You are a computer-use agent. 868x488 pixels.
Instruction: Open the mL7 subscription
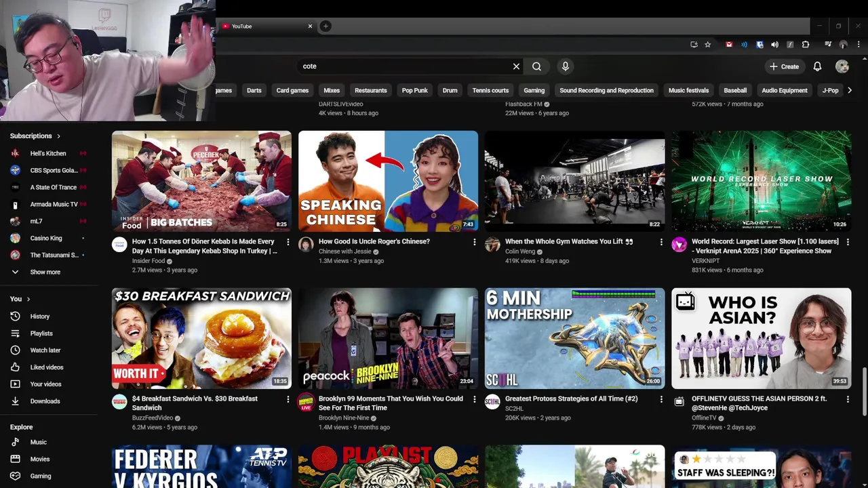49,221
